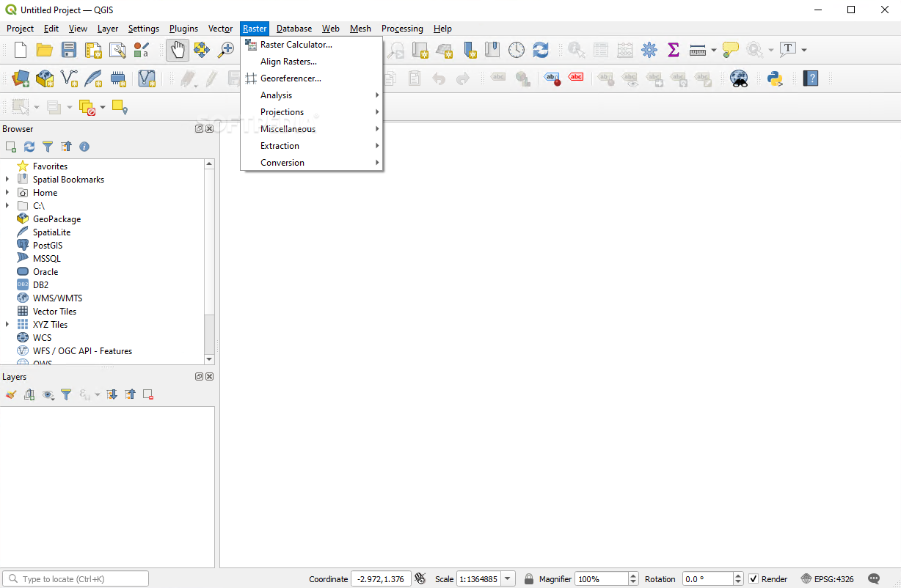The height and width of the screenshot is (588, 901).
Task: Open the Data Source Manager icon
Action: 21,78
